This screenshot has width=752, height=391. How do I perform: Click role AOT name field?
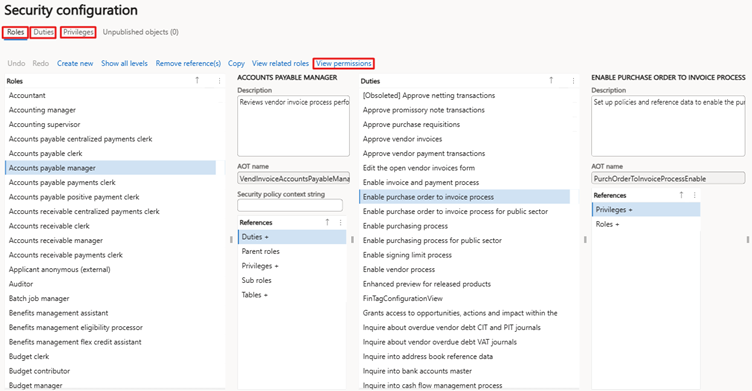coord(294,178)
